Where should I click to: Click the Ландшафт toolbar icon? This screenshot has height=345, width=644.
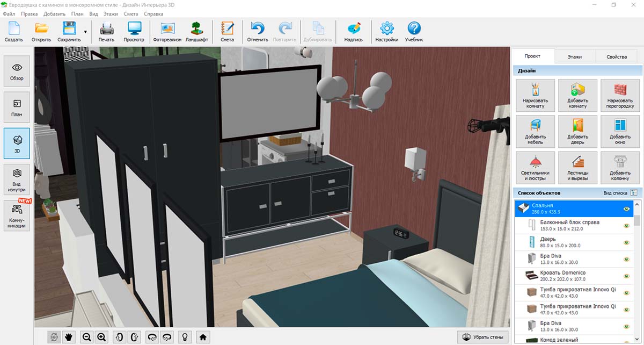pos(196,32)
